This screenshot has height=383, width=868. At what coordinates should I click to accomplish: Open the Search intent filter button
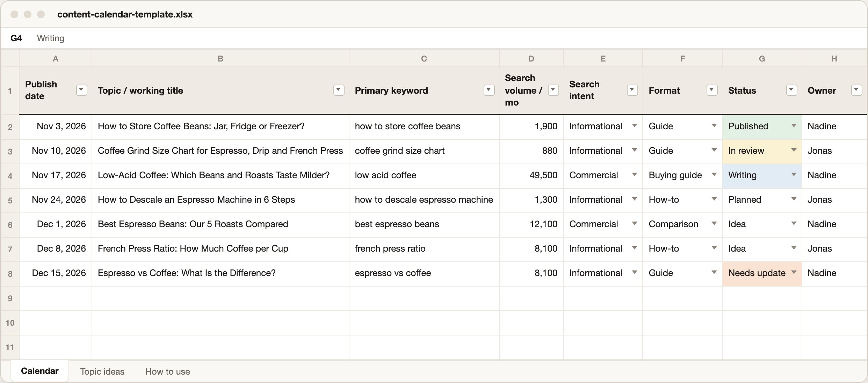(632, 90)
